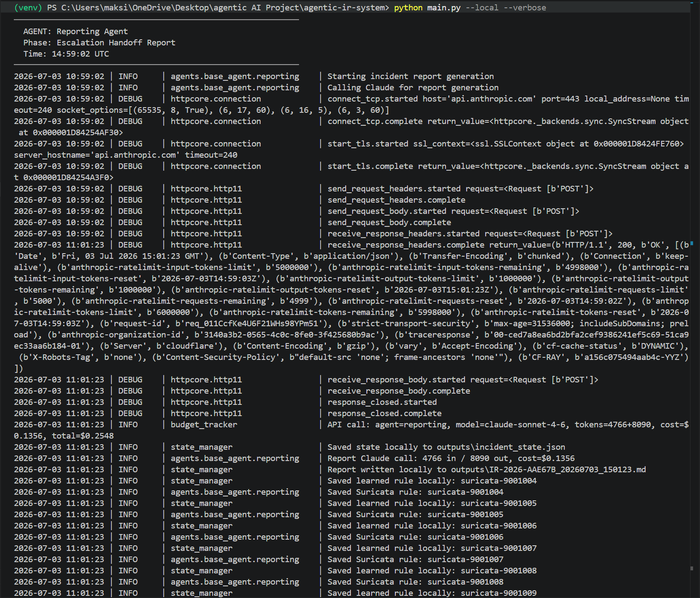The width and height of the screenshot is (700, 598).
Task: Click the 'budget_tracker' logger name
Action: [x=204, y=425]
